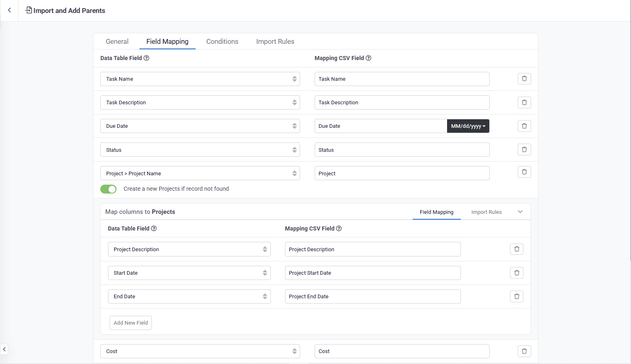Click the Add New Field button

coord(131,323)
